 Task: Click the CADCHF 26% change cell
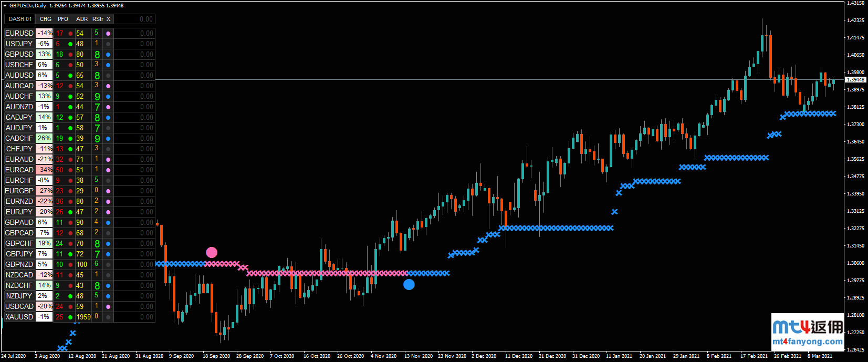(44, 138)
